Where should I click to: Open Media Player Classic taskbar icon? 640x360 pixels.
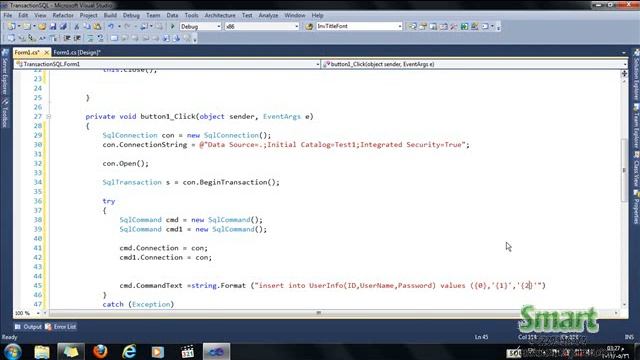[188, 351]
